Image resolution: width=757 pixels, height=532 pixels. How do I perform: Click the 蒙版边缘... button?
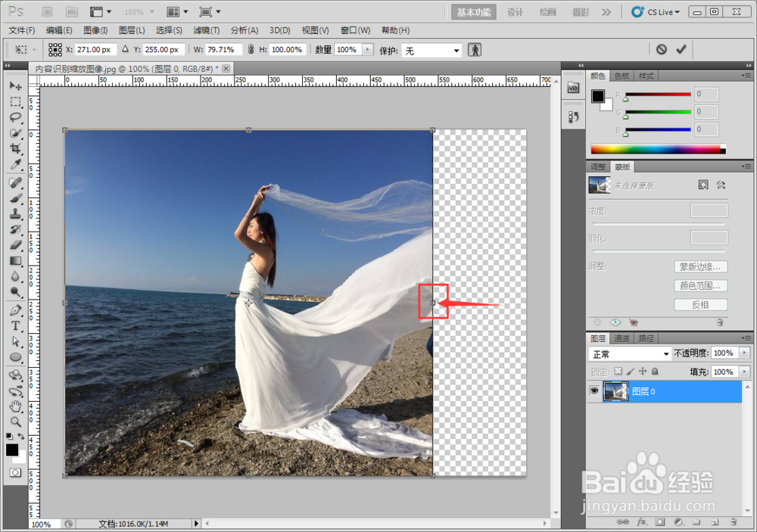point(700,266)
